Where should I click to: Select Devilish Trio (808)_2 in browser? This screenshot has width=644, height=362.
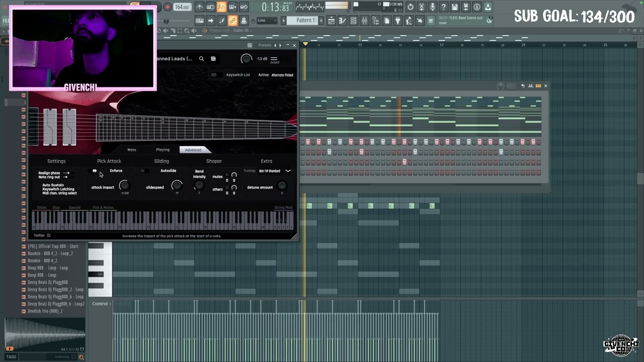click(45, 311)
